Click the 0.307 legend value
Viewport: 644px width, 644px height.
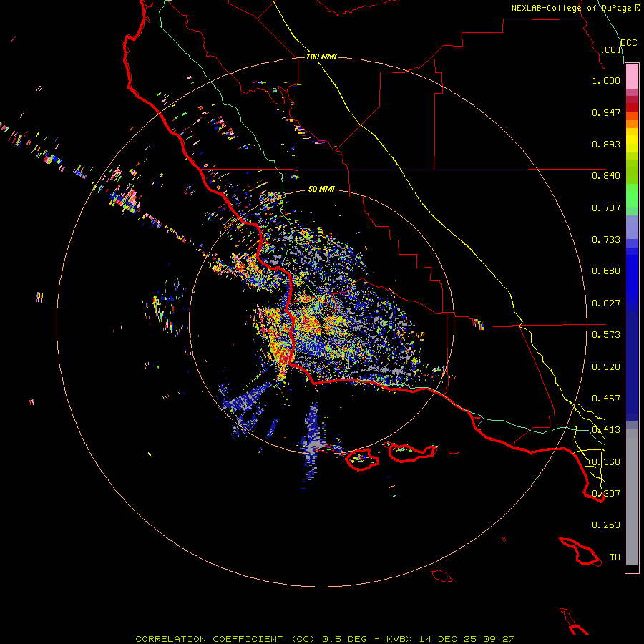[606, 494]
